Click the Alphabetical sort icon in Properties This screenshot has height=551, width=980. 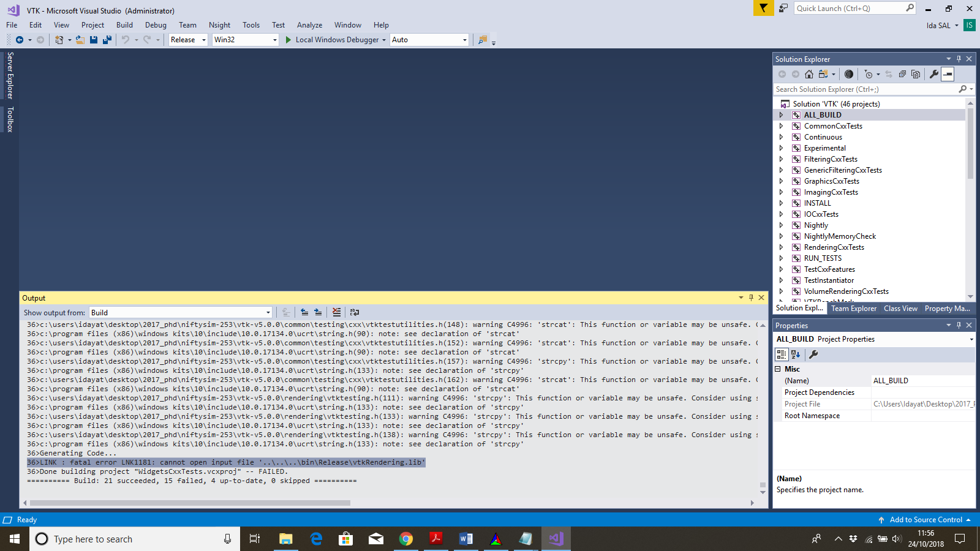coord(796,354)
